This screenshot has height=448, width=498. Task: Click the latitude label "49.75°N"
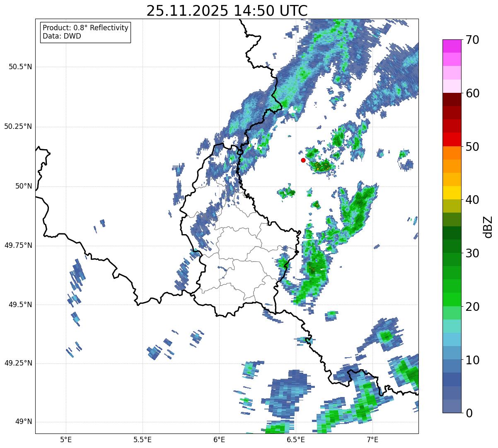(18, 245)
